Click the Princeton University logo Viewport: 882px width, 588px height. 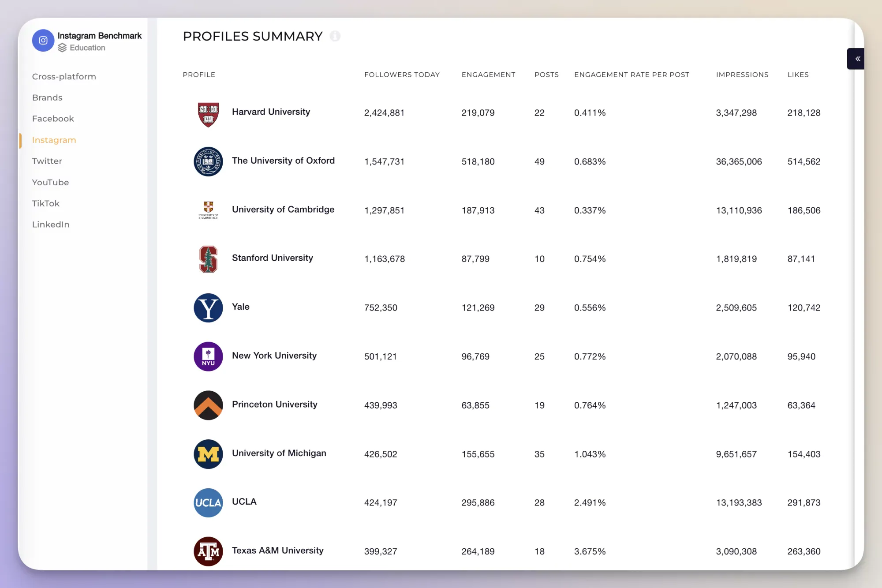click(x=208, y=405)
